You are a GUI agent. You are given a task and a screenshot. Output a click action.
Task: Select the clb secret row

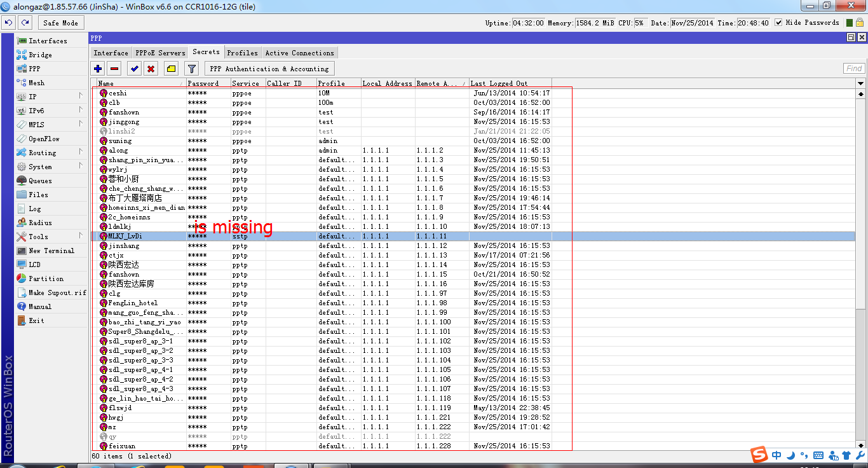tap(473, 102)
